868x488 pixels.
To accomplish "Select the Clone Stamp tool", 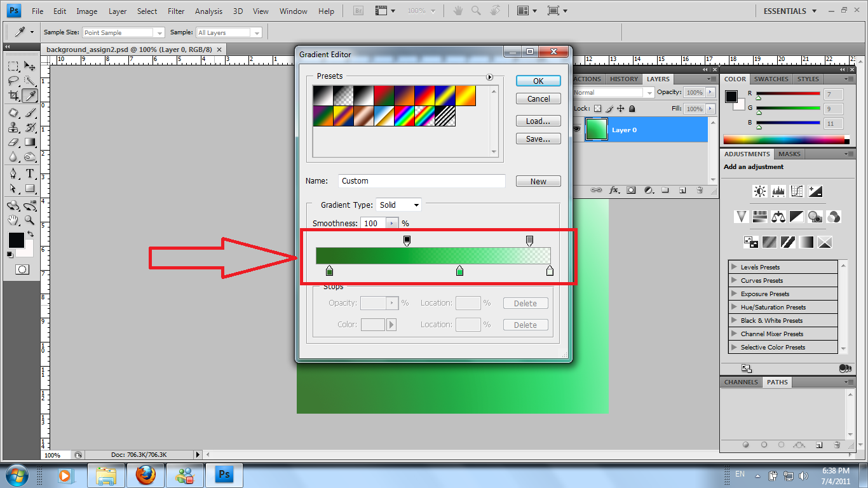I will (13, 127).
